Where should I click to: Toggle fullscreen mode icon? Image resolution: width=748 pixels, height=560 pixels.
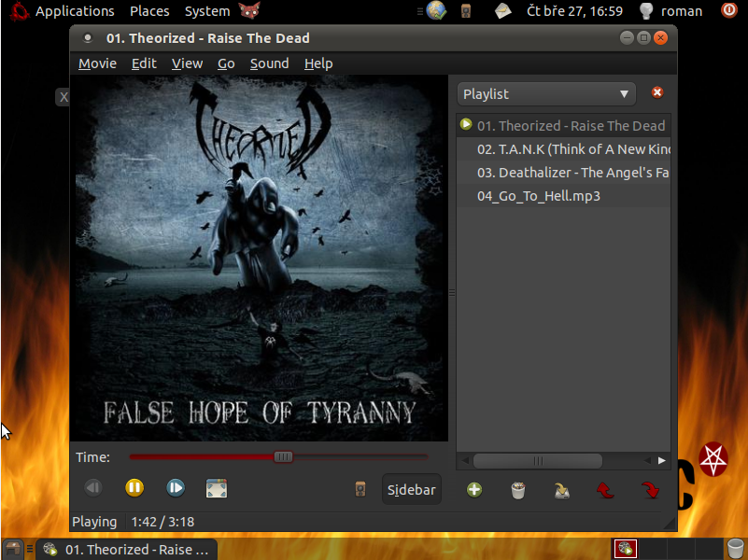[x=217, y=488]
